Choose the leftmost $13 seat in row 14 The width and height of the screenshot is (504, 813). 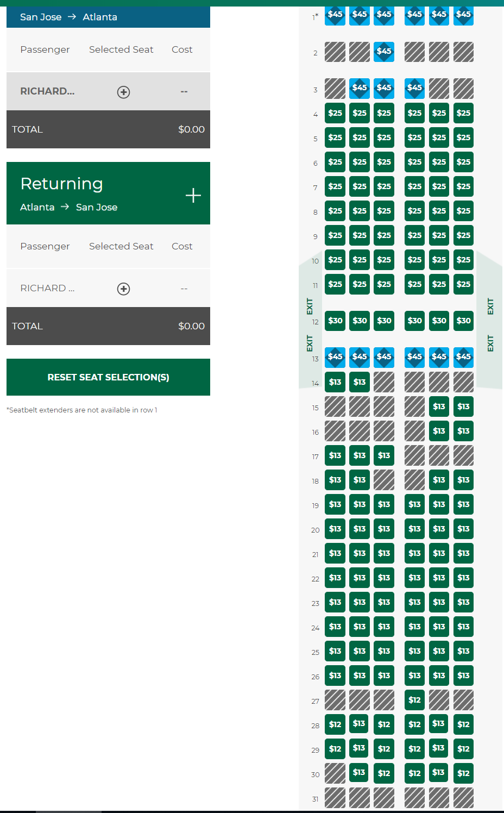tap(335, 382)
